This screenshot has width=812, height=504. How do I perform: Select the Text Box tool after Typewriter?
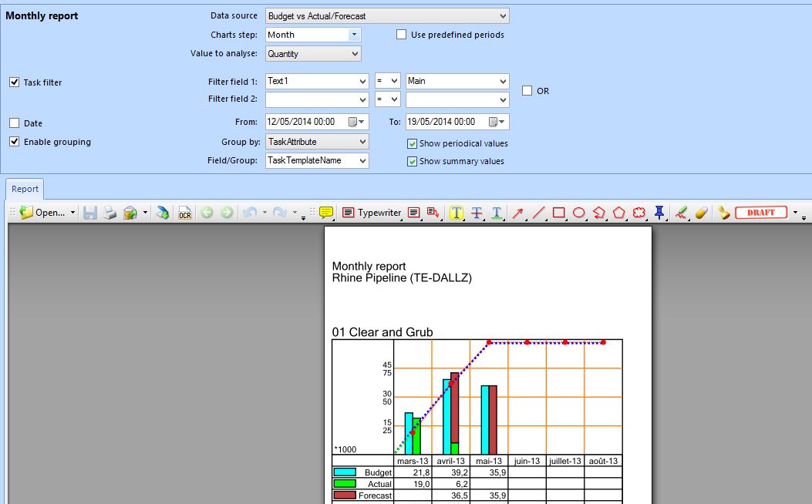click(x=413, y=213)
